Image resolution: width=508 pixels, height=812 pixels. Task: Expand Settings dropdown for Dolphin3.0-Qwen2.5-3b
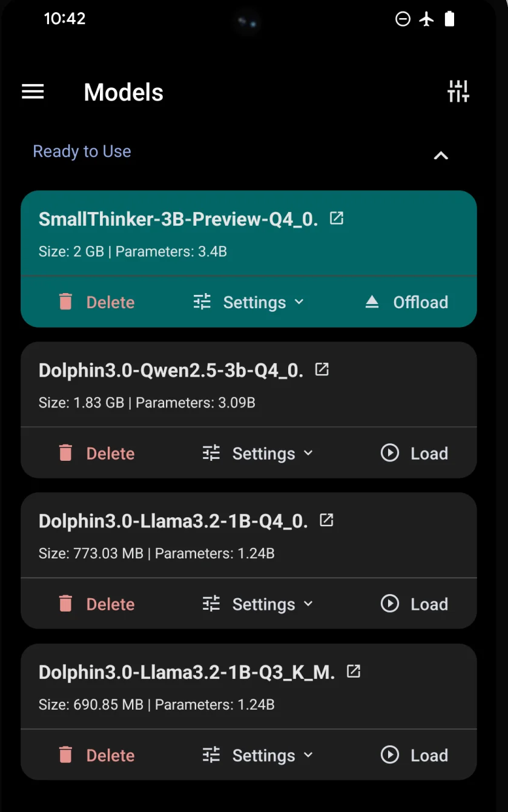(x=257, y=453)
